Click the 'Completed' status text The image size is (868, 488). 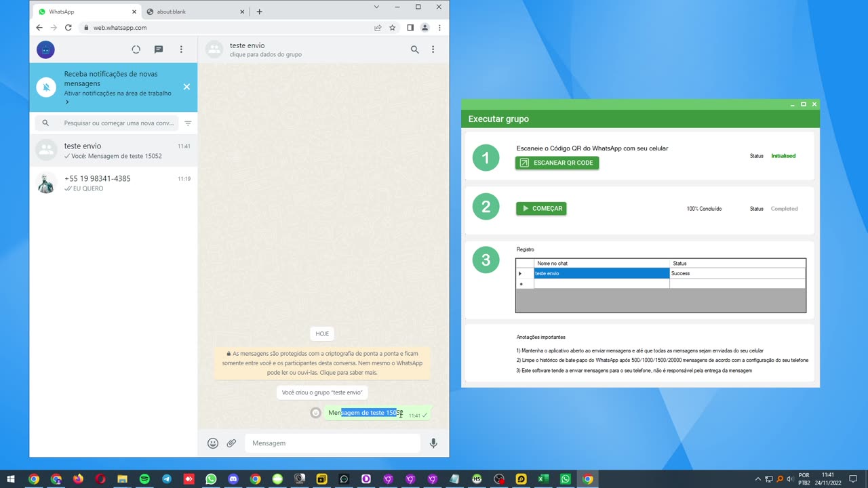(784, 209)
